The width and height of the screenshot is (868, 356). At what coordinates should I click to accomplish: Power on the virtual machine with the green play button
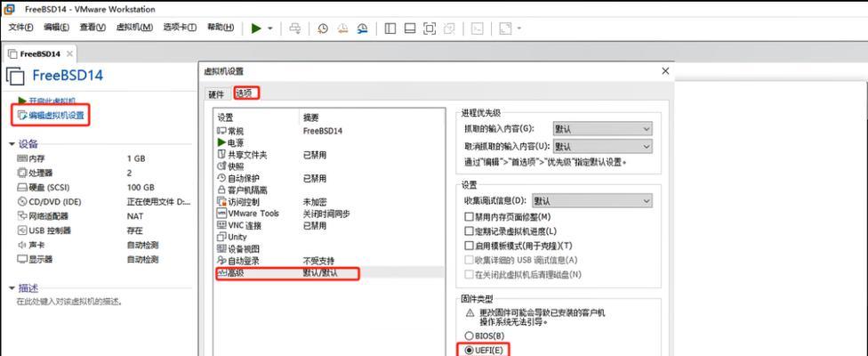[256, 28]
